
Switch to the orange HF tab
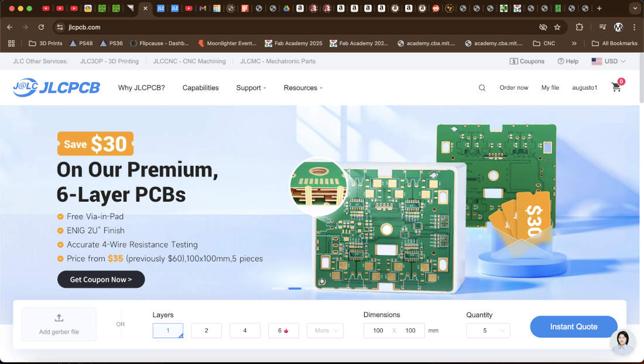[245, 8]
